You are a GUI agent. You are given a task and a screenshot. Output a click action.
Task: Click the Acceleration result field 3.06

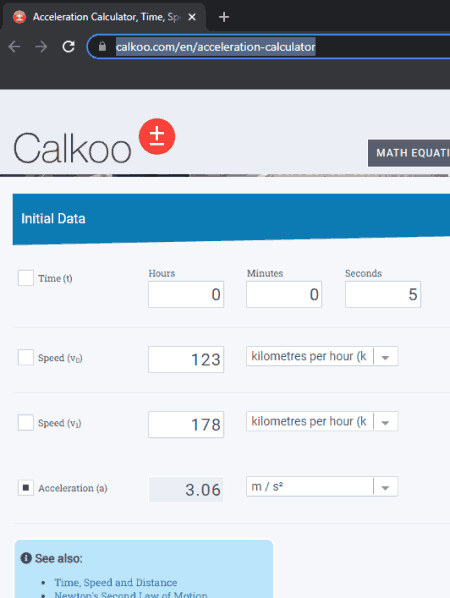pyautogui.click(x=186, y=490)
